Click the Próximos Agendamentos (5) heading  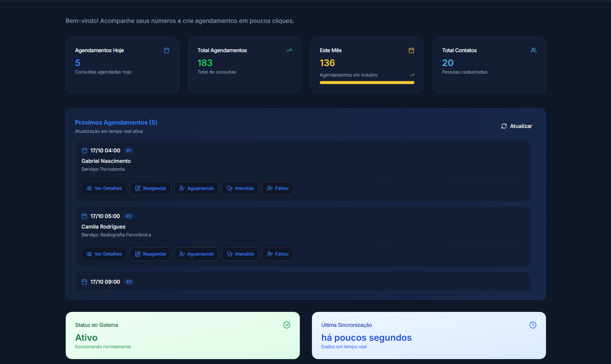point(116,122)
